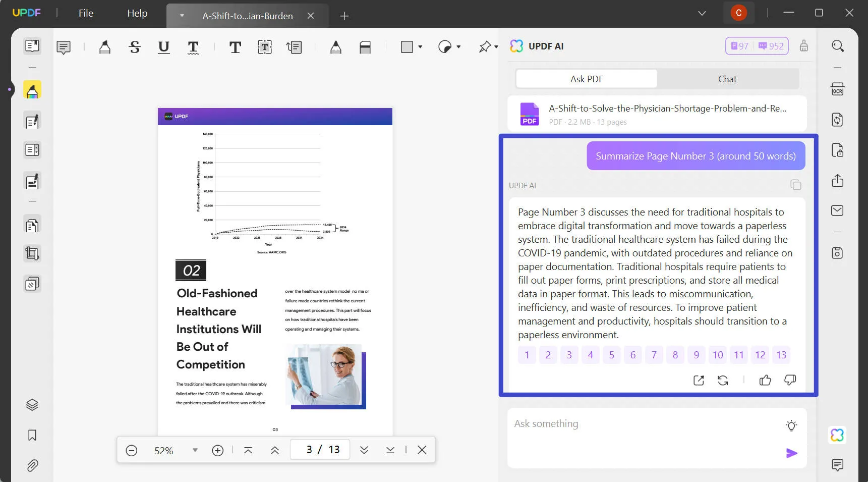Image resolution: width=868 pixels, height=482 pixels.
Task: Regenerate the AI response
Action: click(x=723, y=380)
